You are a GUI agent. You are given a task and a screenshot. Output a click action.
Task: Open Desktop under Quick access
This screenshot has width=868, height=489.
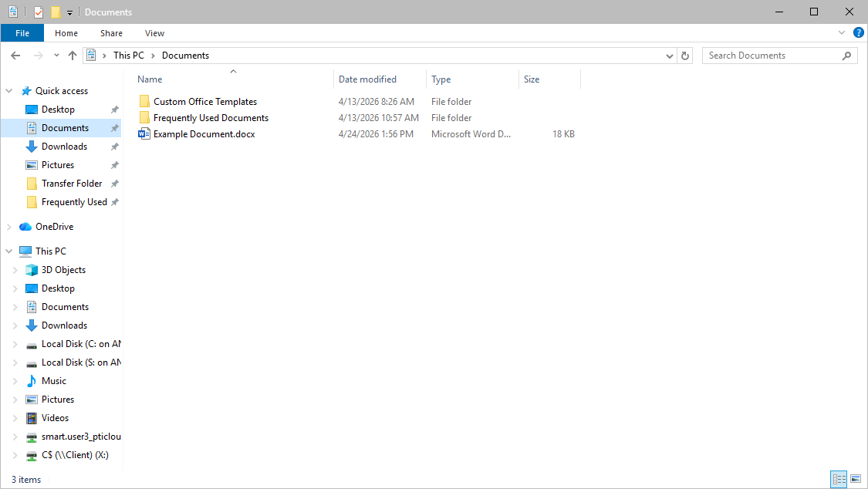coord(58,110)
